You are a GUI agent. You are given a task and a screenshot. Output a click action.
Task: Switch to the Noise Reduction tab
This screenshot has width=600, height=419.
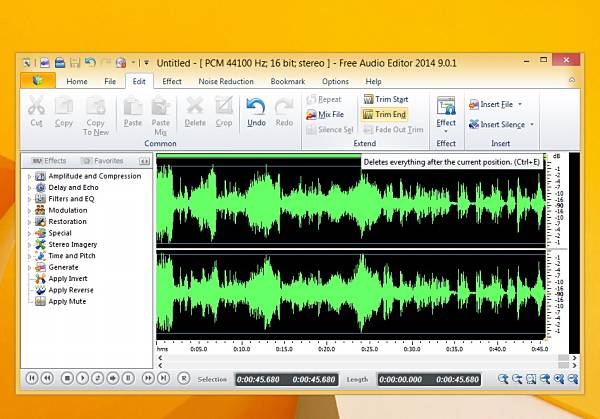pyautogui.click(x=226, y=82)
